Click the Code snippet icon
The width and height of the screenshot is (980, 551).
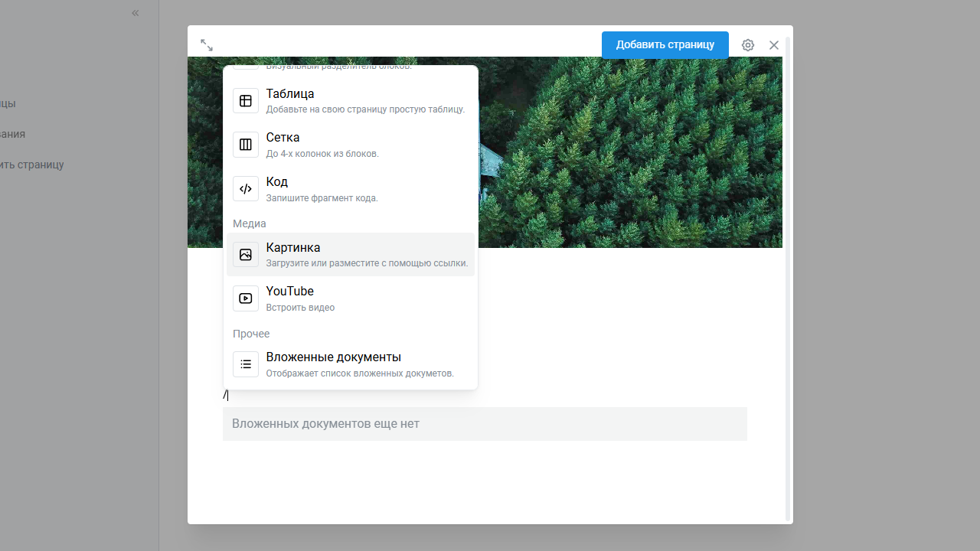coord(246,189)
